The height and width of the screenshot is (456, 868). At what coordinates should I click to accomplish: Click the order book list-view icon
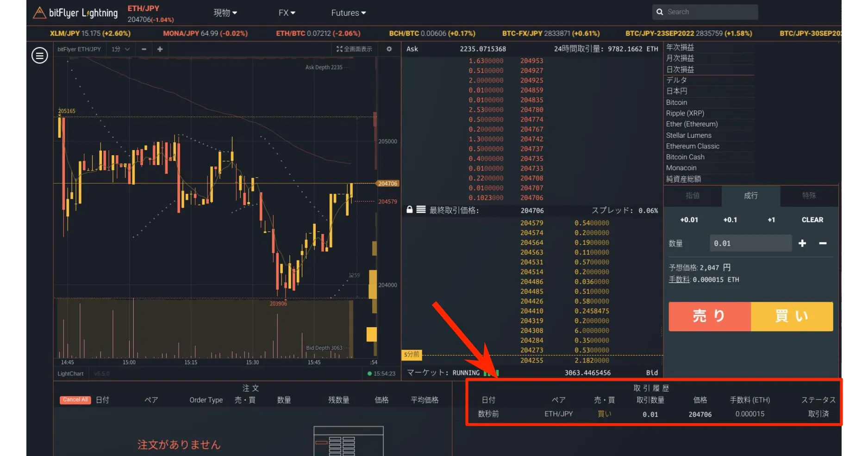coord(421,209)
